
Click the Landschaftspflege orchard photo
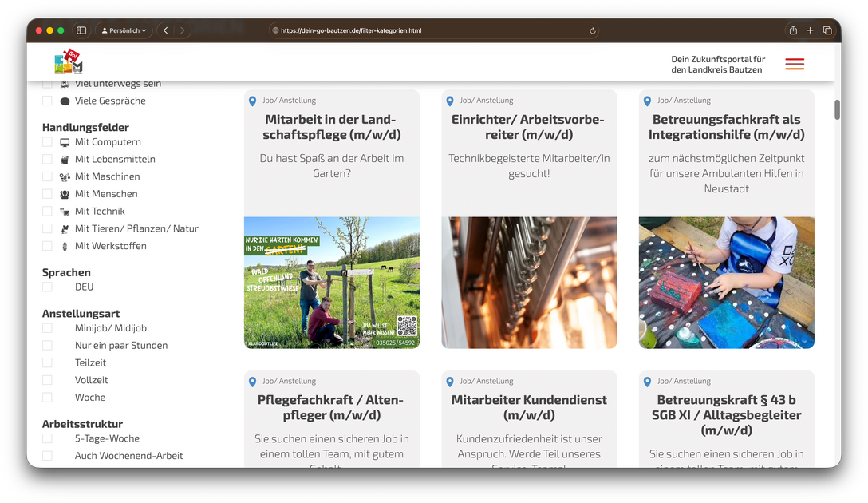pyautogui.click(x=331, y=283)
